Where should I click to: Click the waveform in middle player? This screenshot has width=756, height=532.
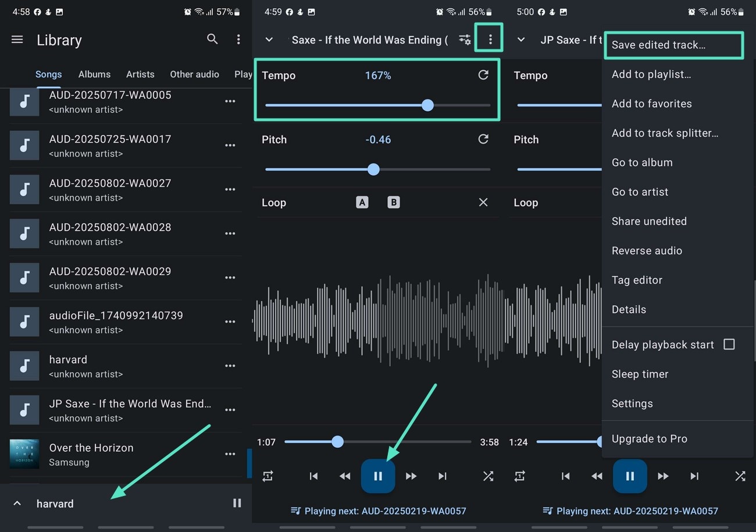pos(377,321)
